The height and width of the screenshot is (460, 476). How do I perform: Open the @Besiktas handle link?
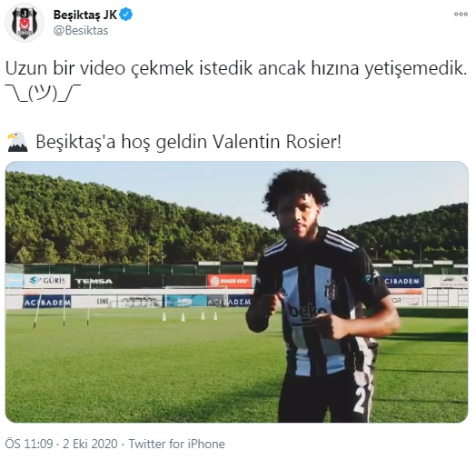pyautogui.click(x=81, y=31)
